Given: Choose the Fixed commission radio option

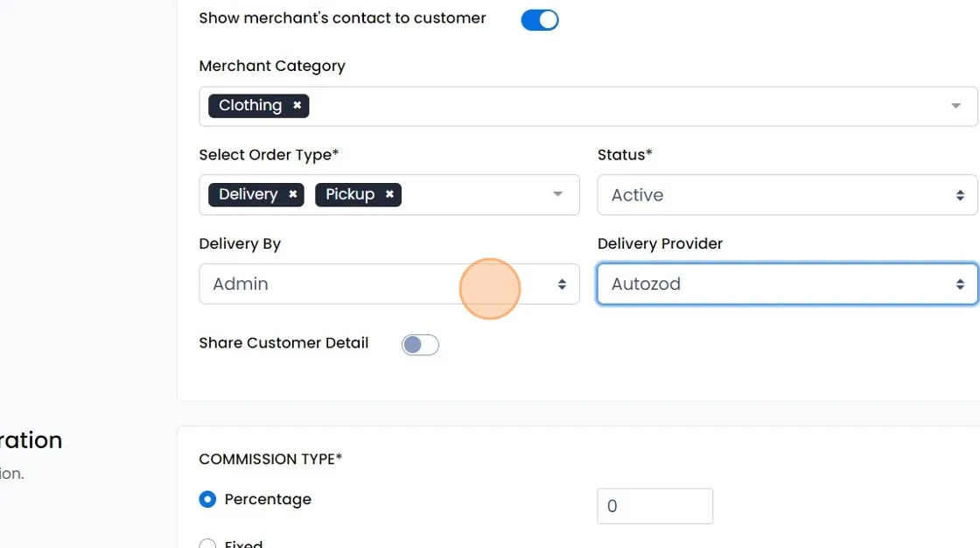Looking at the screenshot, I should tap(207, 544).
